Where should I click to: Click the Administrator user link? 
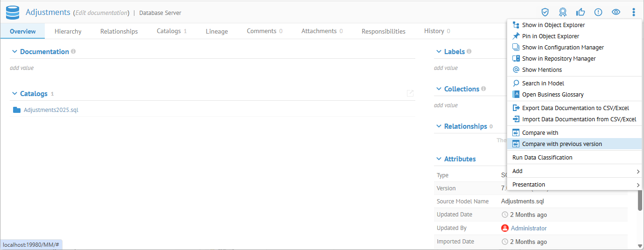(x=528, y=228)
